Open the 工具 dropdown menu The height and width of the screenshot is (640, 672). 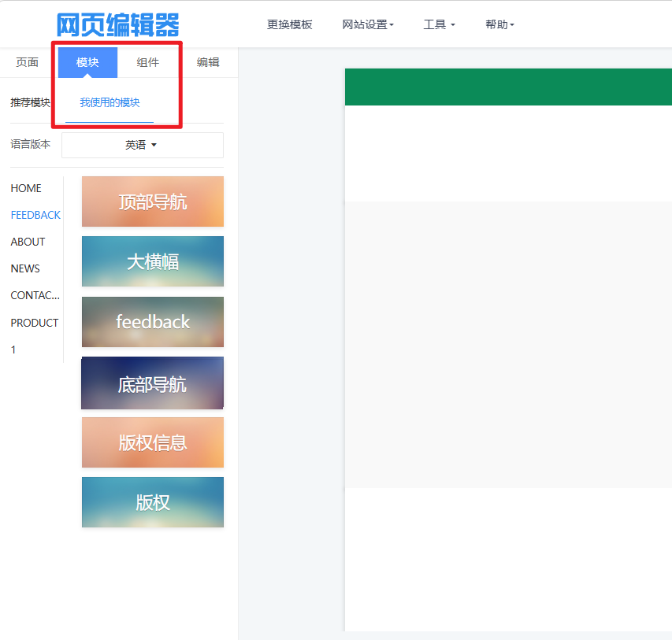click(439, 24)
